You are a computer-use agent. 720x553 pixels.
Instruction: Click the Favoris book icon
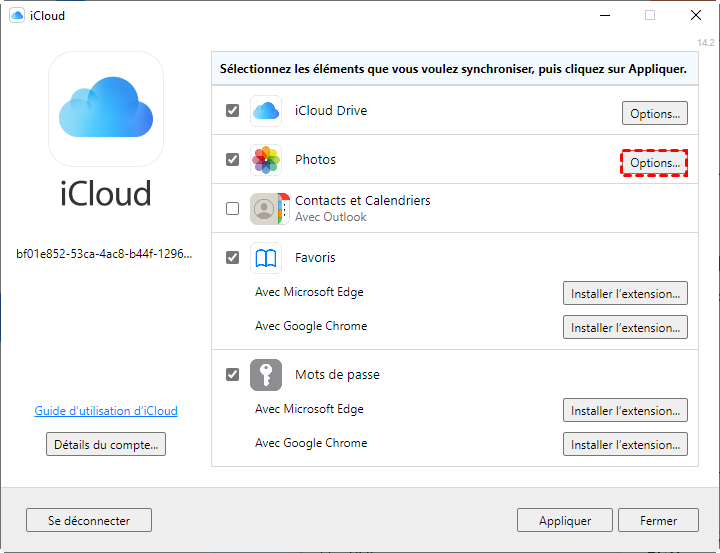coord(265,258)
